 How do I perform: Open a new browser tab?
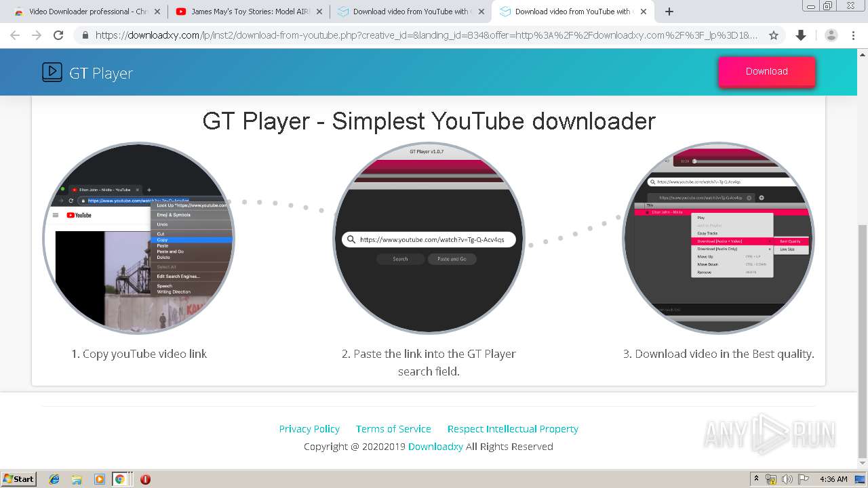pos(669,12)
